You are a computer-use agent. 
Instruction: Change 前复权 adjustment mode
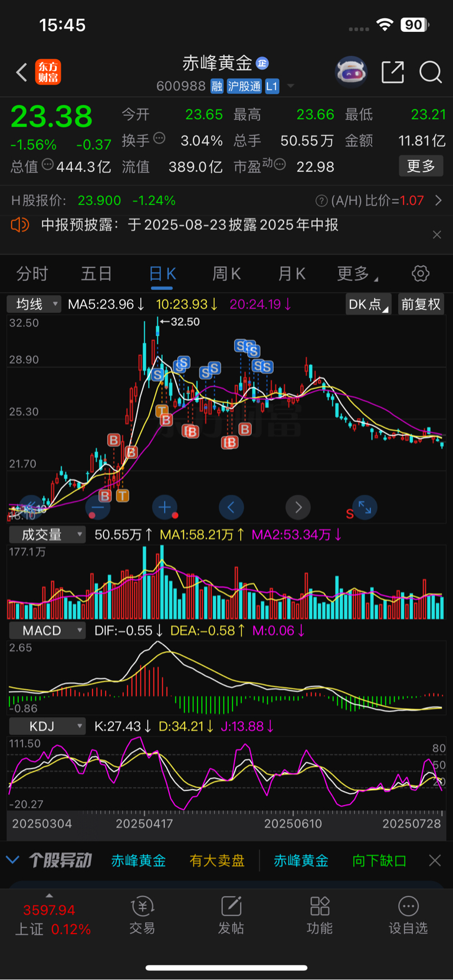pos(421,304)
